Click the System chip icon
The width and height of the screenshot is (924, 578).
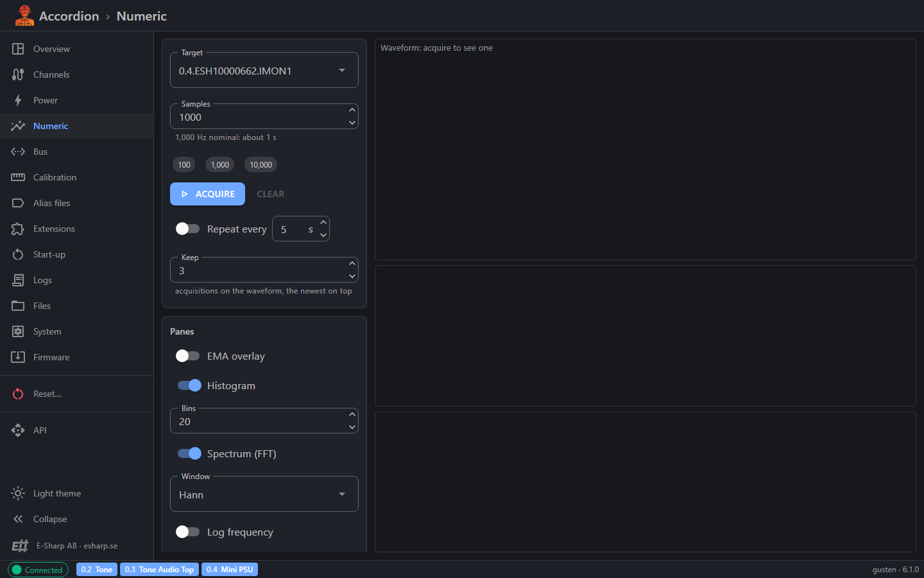coord(18,331)
